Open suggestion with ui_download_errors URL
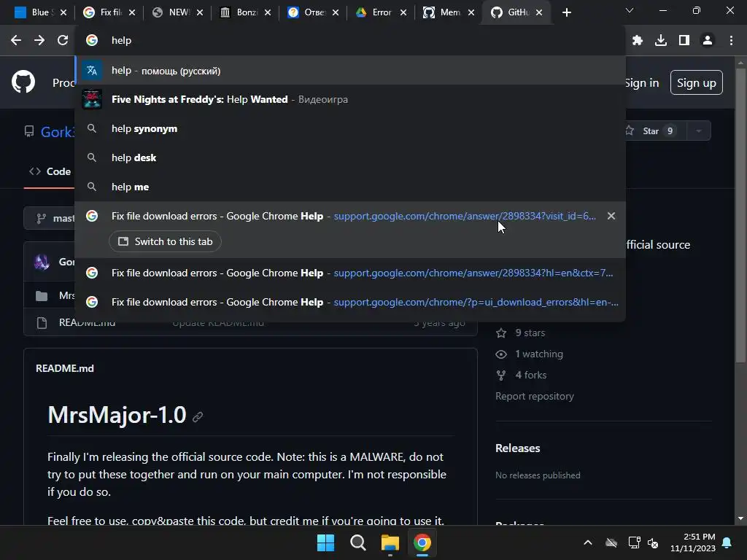 350,302
